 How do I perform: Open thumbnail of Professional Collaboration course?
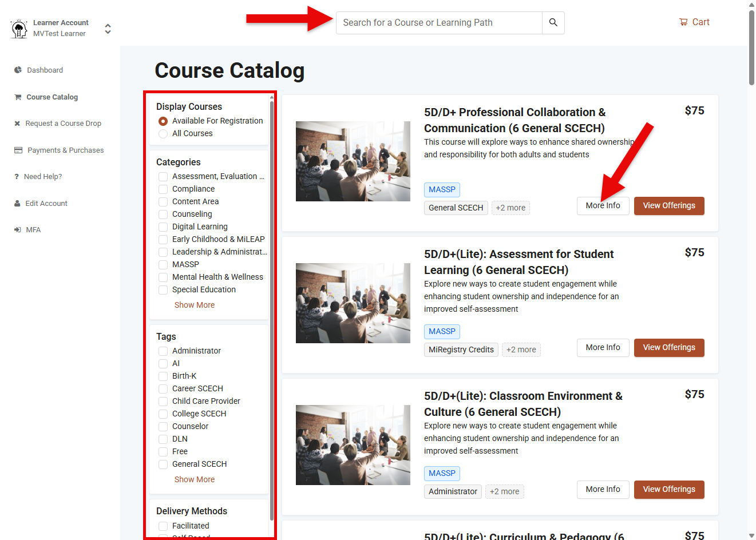coord(353,161)
